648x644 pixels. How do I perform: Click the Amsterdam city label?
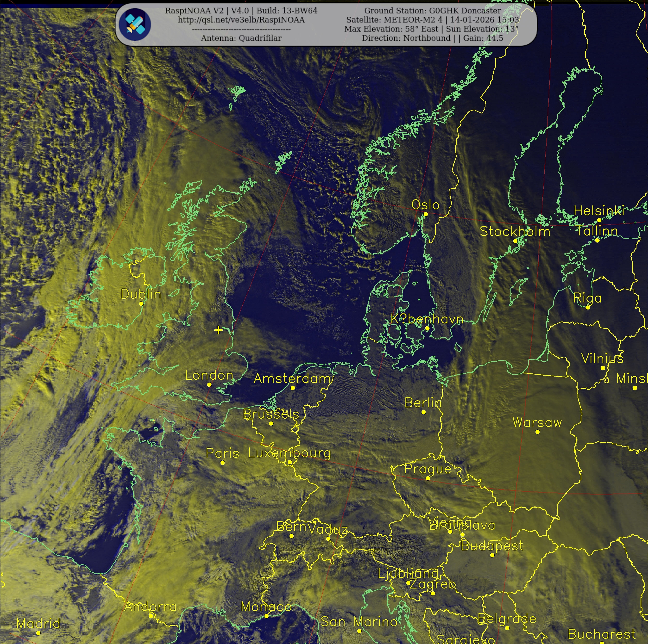coord(292,378)
